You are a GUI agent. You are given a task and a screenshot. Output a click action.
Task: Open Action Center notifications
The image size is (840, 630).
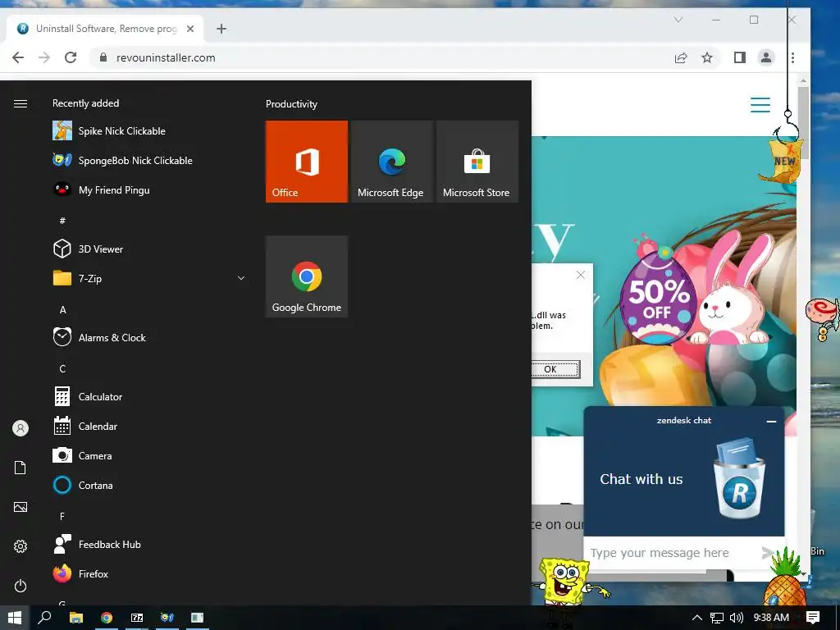813,618
